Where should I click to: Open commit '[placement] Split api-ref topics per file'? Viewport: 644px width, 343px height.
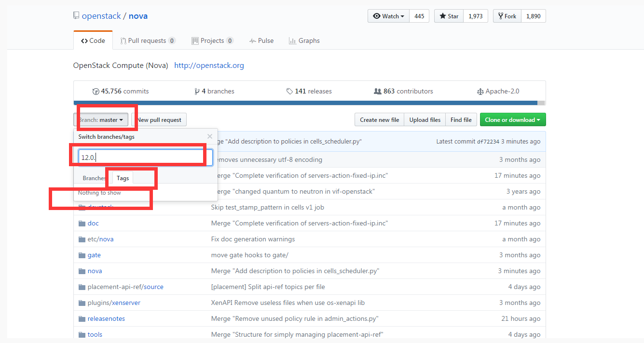click(268, 287)
